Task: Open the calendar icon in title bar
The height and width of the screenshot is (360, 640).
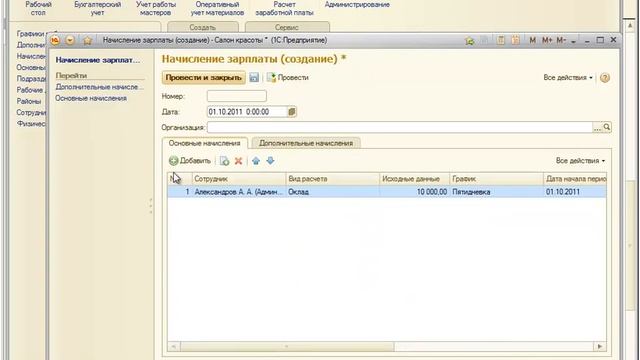Action: pyautogui.click(x=516, y=40)
